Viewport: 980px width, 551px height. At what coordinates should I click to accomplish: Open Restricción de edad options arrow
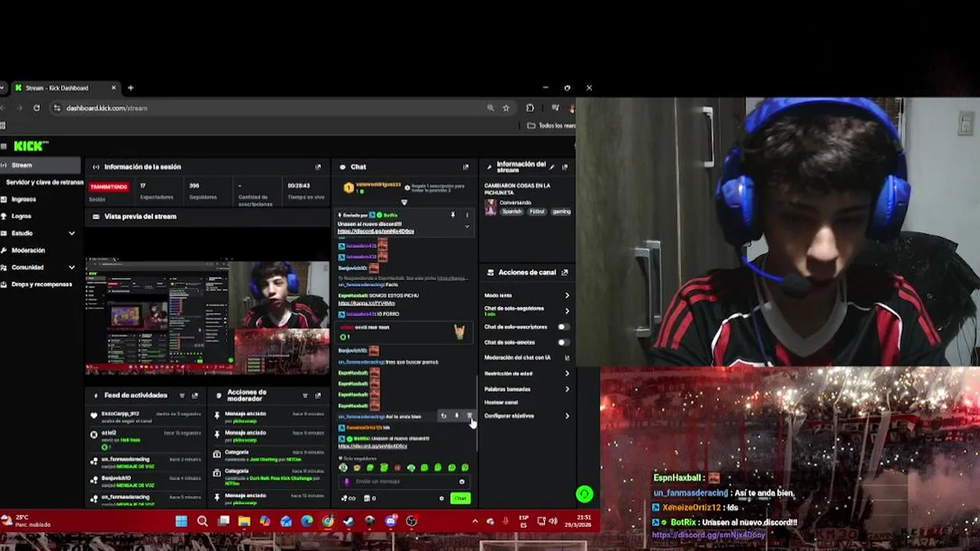tap(567, 373)
